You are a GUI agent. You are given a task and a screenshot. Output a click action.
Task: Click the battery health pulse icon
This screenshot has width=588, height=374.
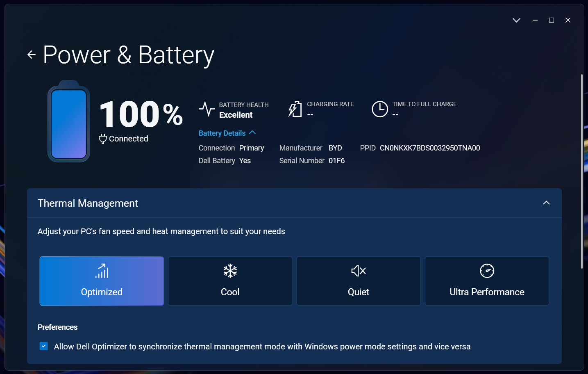pos(207,109)
